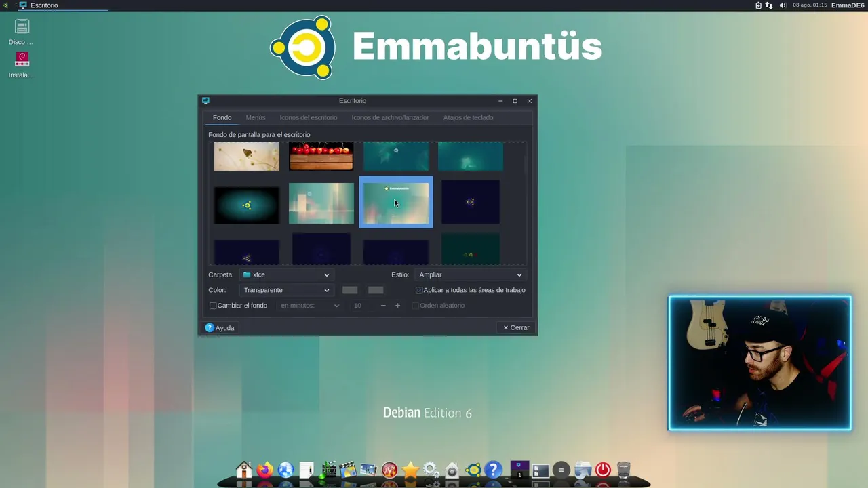This screenshot has width=868, height=488.
Task: Open the blue question mark help dock icon
Action: (x=493, y=469)
